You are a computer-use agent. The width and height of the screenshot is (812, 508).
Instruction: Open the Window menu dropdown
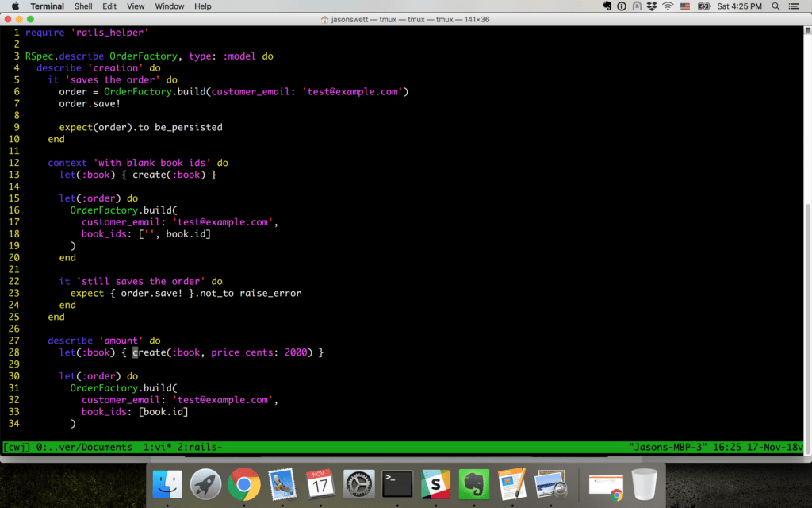170,6
